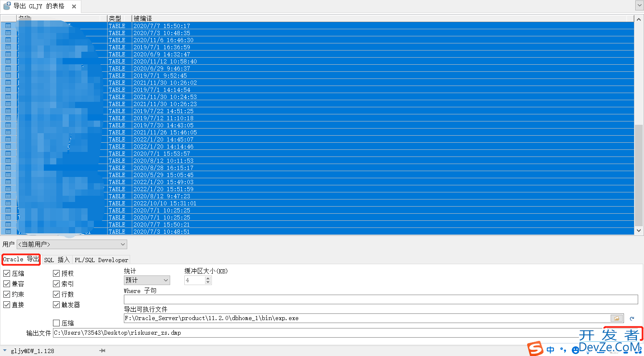
Task: Click the vertical scrollbar thumb of table list
Action: (x=639, y=175)
